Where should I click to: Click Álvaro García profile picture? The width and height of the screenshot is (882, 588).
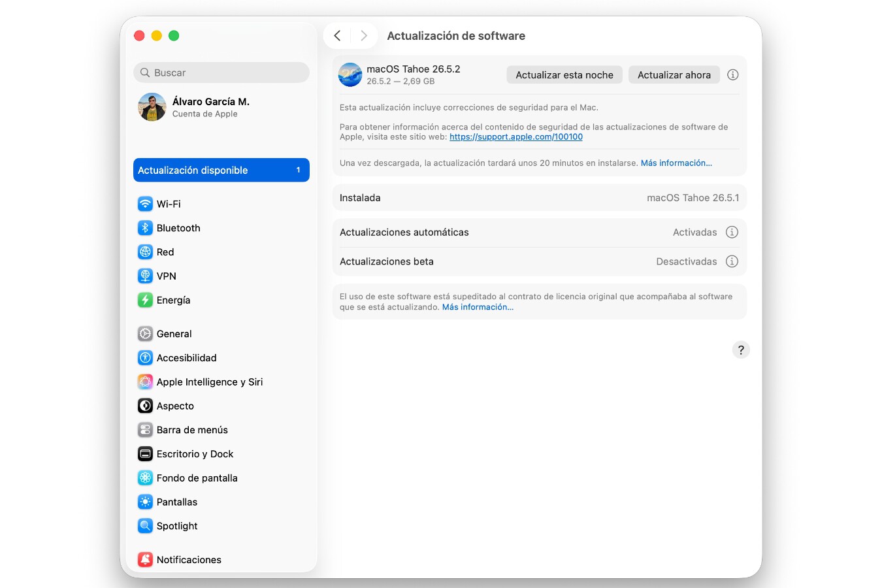pyautogui.click(x=152, y=107)
